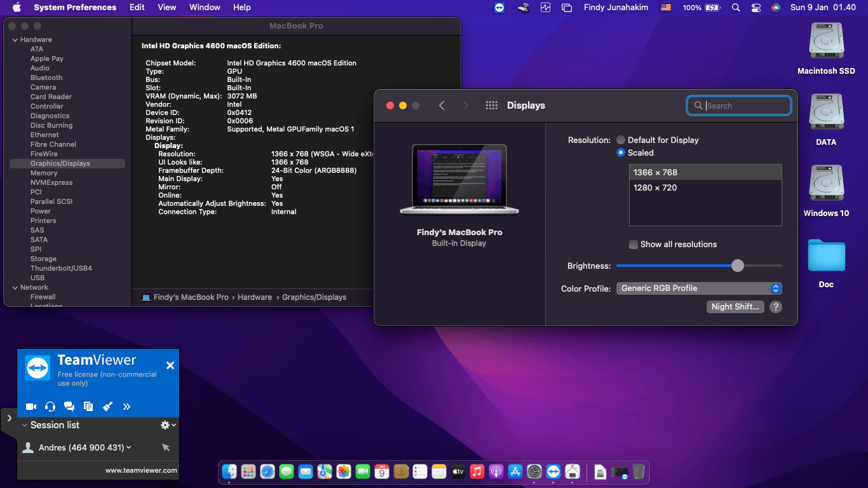The width and height of the screenshot is (868, 488).
Task: Click Hardware in bottom path bar
Action: 255,297
